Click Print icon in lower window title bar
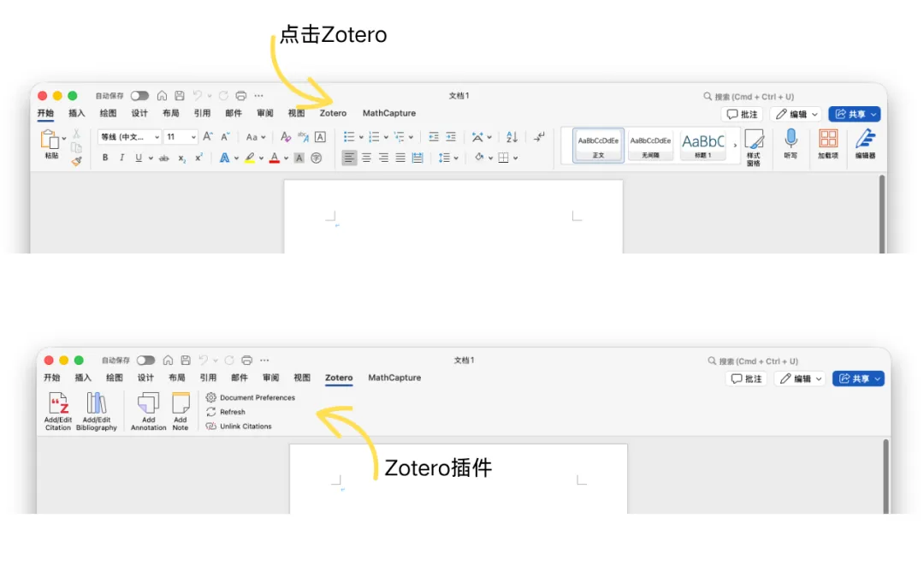The height and width of the screenshot is (578, 924). 247,360
